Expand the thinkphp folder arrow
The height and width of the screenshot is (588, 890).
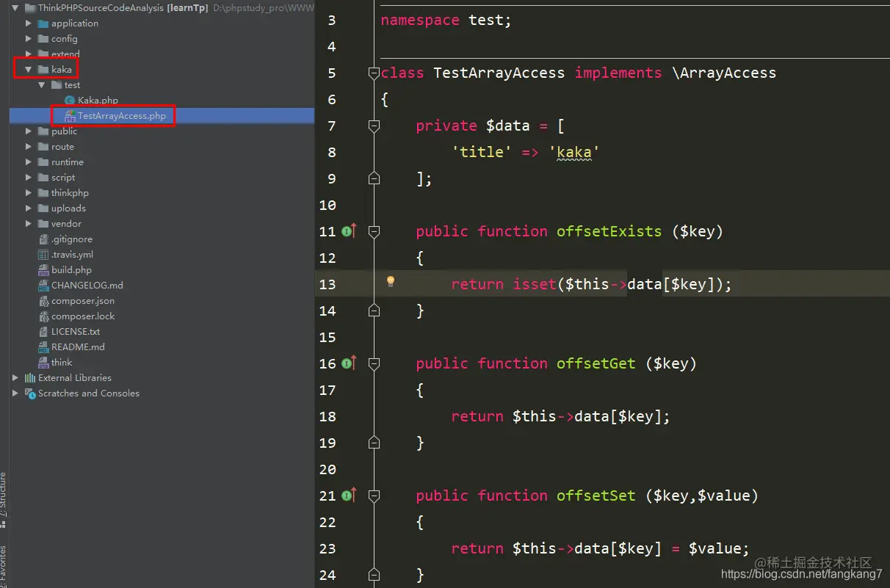click(x=29, y=193)
